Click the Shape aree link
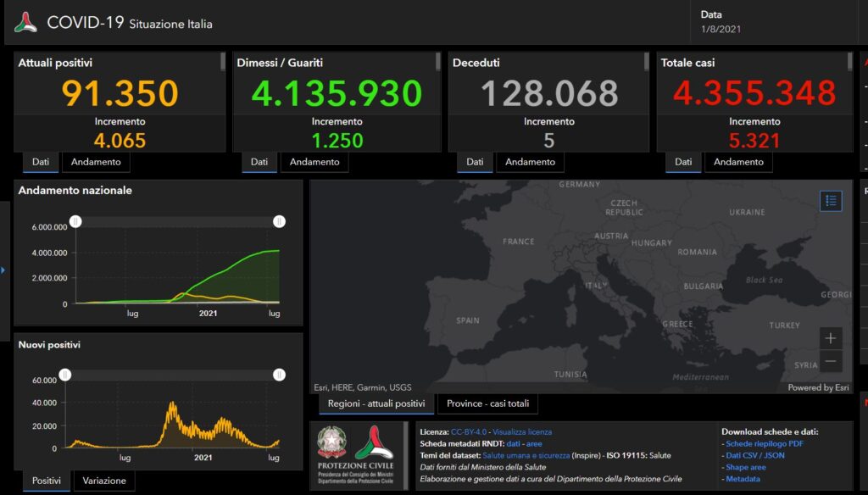Screen dimensions: 868x495 click(x=746, y=467)
